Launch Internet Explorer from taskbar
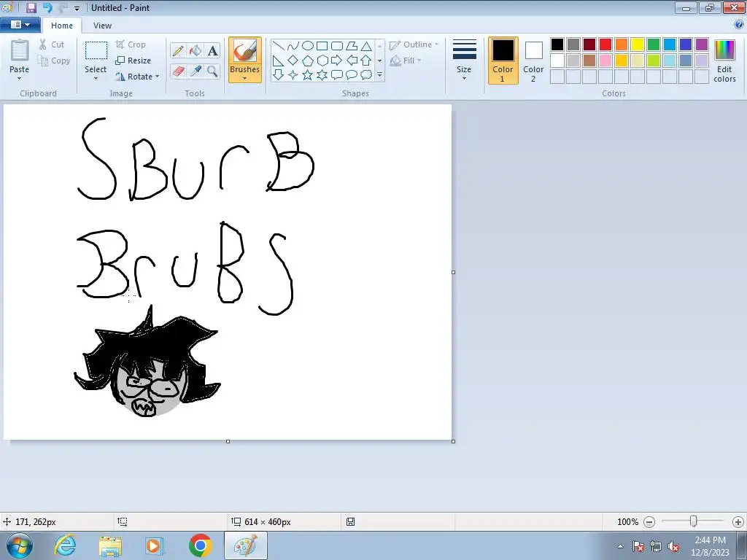Image resolution: width=747 pixels, height=560 pixels. click(65, 545)
